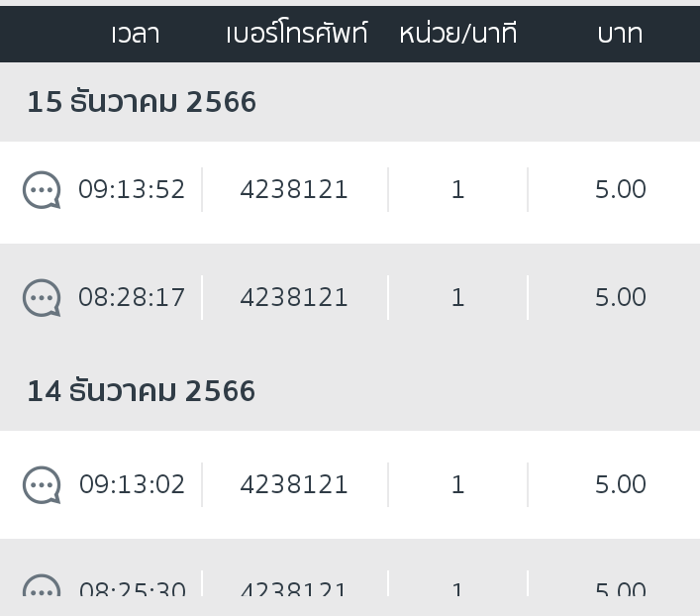The image size is (700, 616).
Task: Click the unit count 1 in 08:28:17 row
Action: pos(458,297)
